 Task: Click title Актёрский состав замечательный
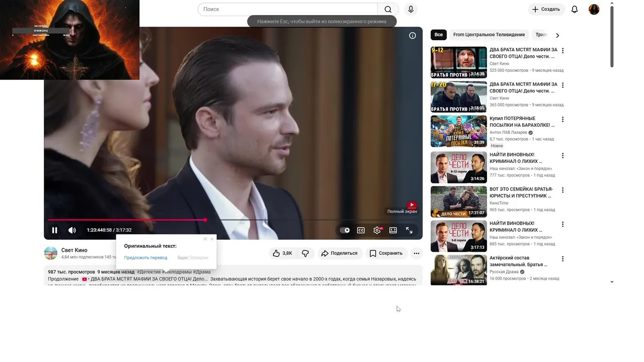518,261
